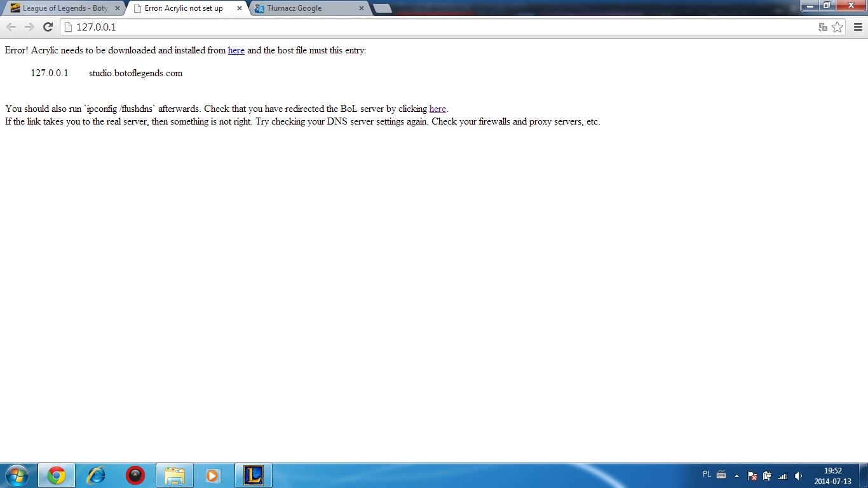This screenshot has width=868, height=488.
Task: Click the translate page icon in address bar
Action: coord(823,27)
